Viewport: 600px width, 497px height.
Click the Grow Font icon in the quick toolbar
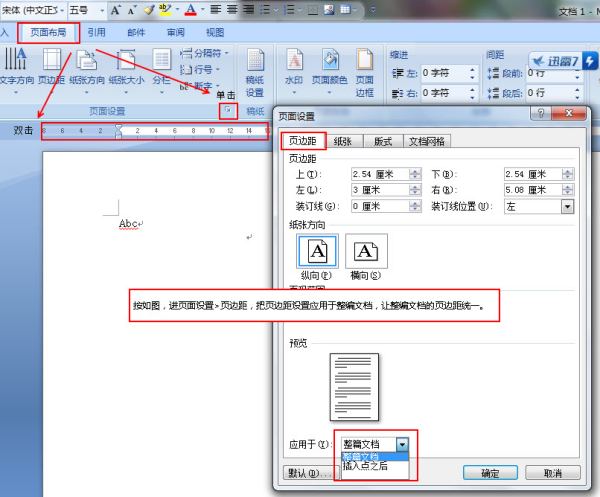[115, 10]
